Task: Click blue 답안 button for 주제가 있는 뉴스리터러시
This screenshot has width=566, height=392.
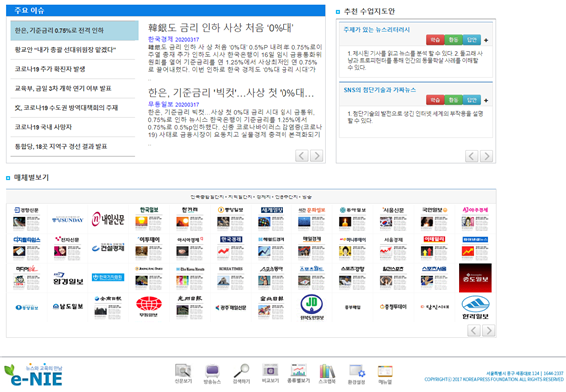Action: [472, 40]
